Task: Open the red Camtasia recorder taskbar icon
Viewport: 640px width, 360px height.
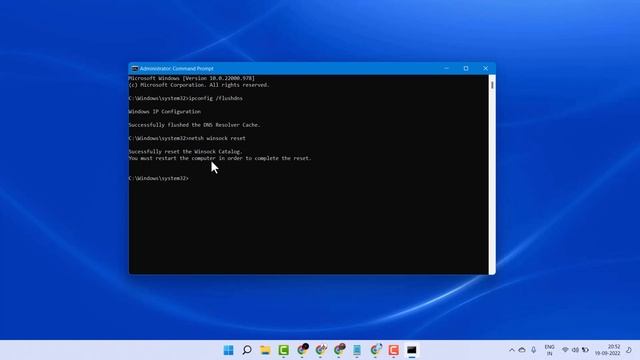Action: pos(393,350)
